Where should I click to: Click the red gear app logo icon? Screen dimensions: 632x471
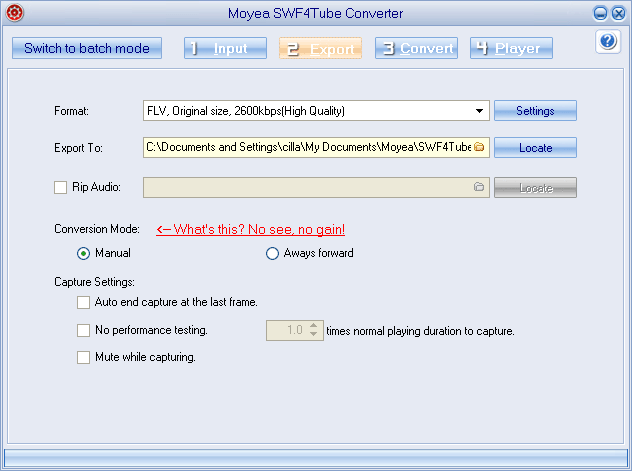(15, 13)
